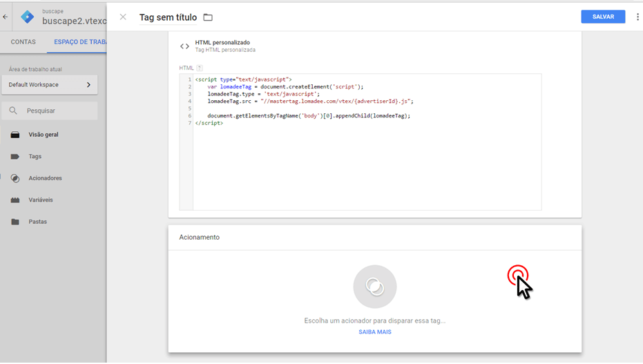Rename the tag 'Tag sem título'

pyautogui.click(x=168, y=17)
